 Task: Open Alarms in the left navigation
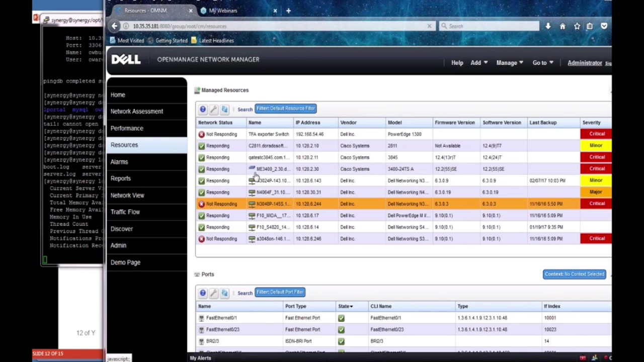[119, 162]
